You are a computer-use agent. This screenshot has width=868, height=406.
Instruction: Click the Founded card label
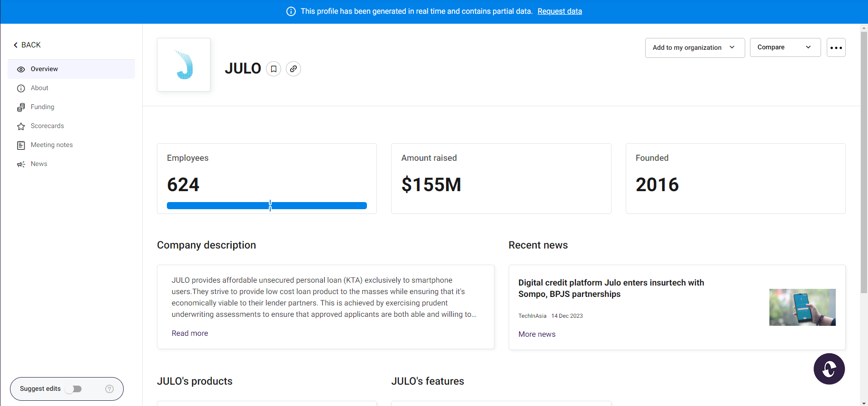coord(652,158)
